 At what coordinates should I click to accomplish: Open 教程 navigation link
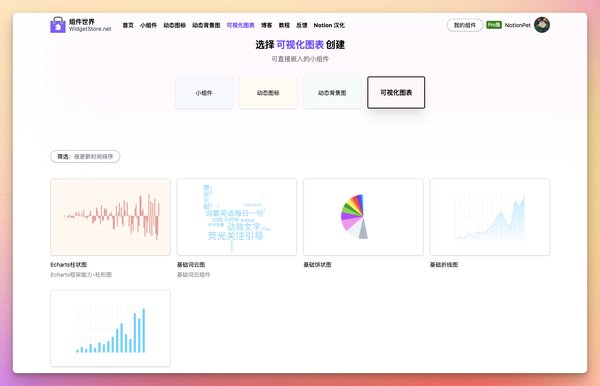click(x=284, y=25)
